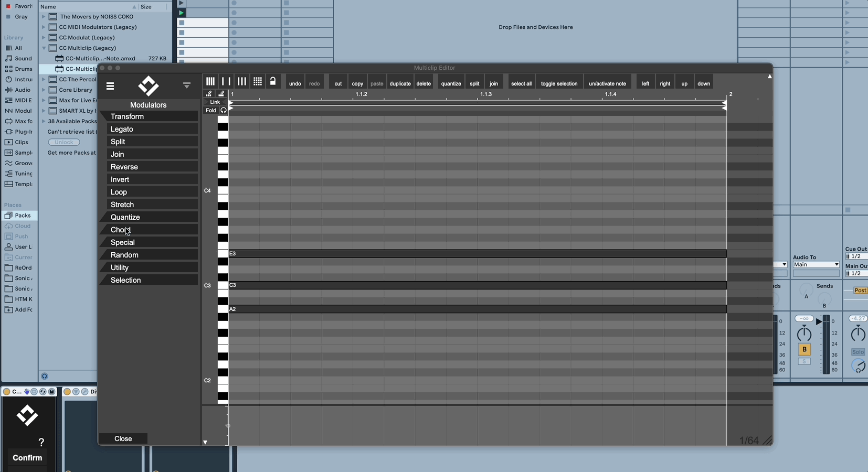Image resolution: width=868 pixels, height=472 pixels.
Task: Expand the Quantize modulator category
Action: [149, 217]
